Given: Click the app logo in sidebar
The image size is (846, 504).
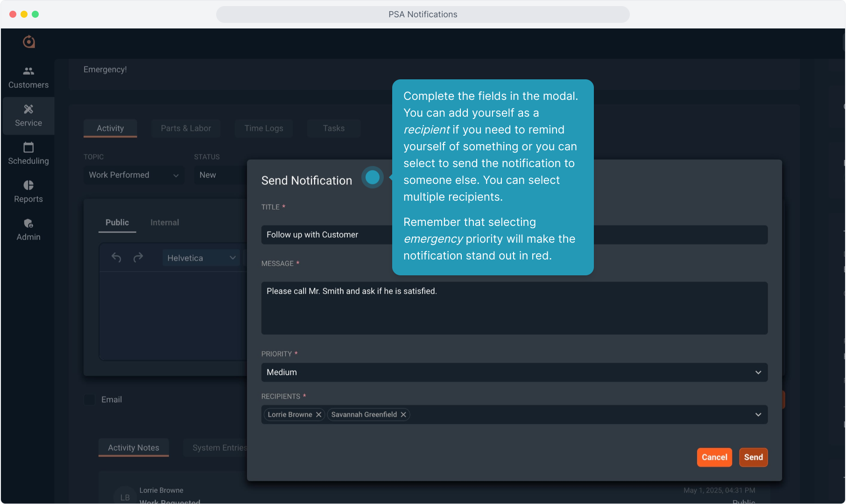Looking at the screenshot, I should click(29, 42).
